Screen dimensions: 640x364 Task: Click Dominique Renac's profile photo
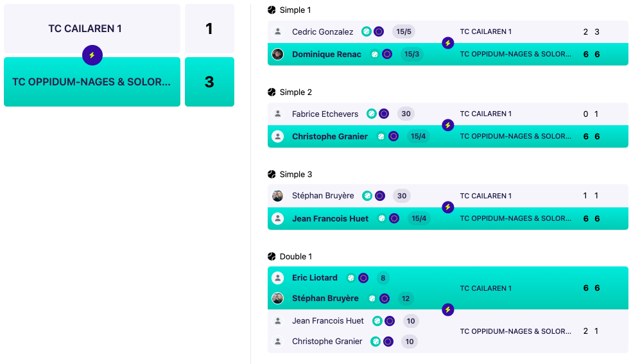[277, 55]
